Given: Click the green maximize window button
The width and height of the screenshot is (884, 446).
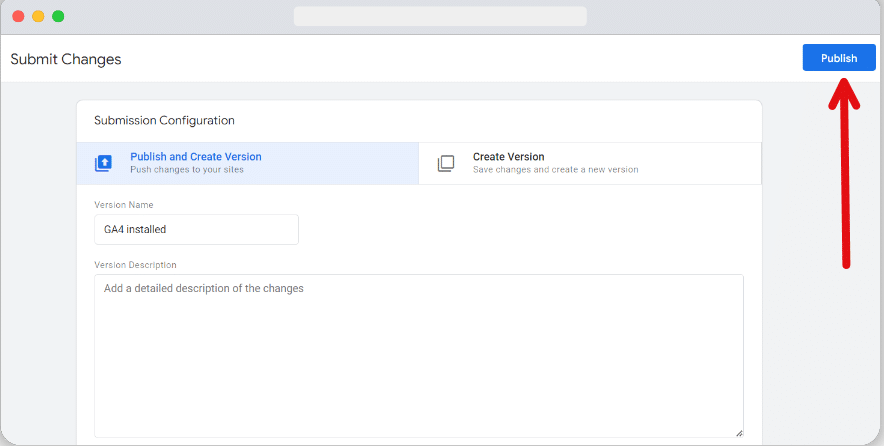Looking at the screenshot, I should (x=58, y=16).
